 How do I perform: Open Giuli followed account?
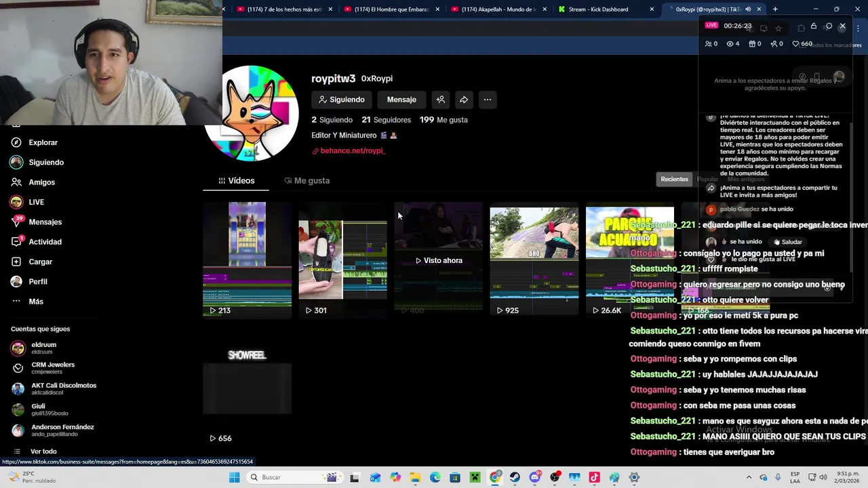(x=39, y=409)
